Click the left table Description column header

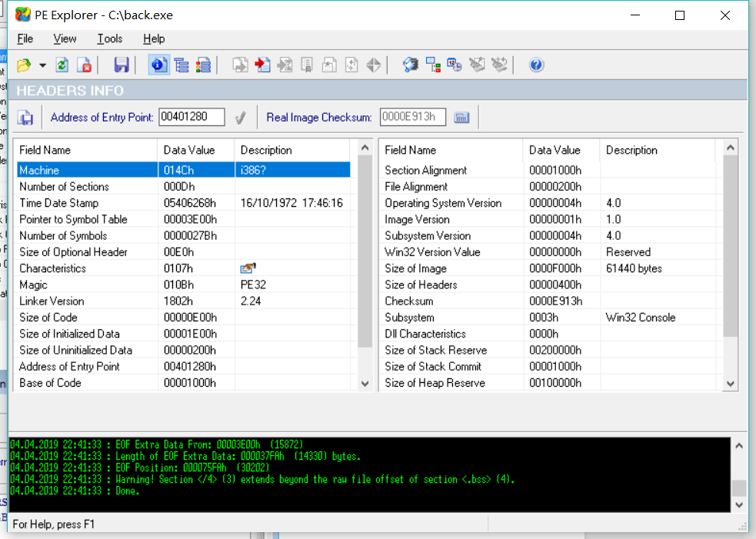pyautogui.click(x=293, y=150)
